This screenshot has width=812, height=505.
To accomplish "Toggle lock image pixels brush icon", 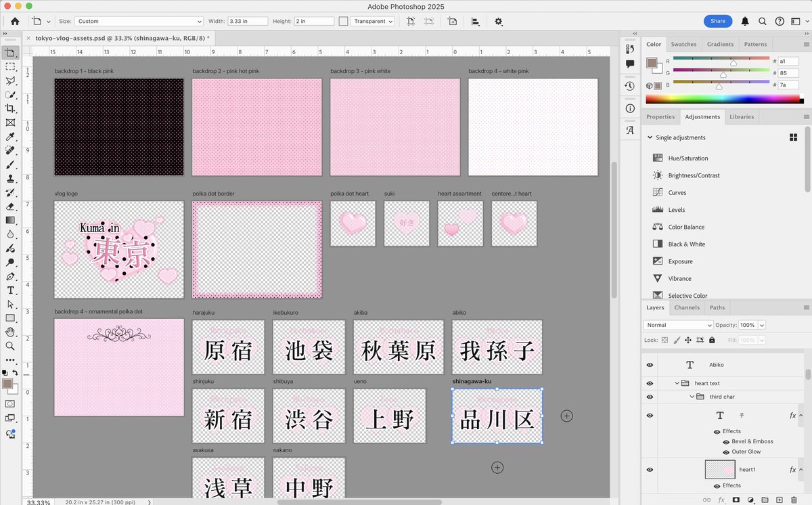I will coord(677,340).
